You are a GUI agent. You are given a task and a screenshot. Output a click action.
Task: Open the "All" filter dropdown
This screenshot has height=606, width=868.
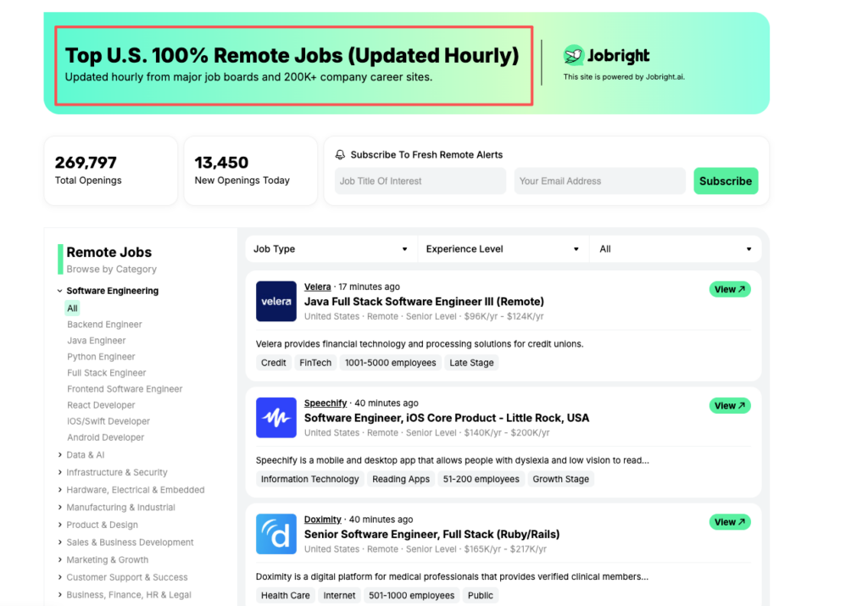[x=676, y=248]
